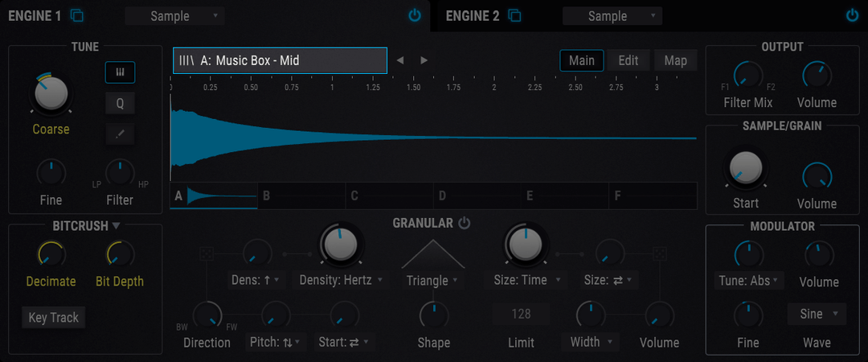Switch to the Map tab
This screenshot has height=362, width=868.
point(675,60)
